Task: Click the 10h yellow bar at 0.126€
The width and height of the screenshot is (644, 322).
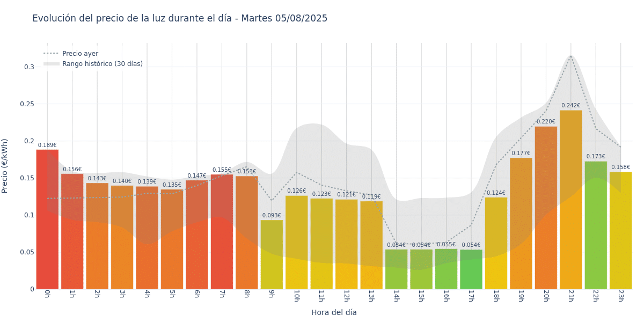Action: [297, 242]
